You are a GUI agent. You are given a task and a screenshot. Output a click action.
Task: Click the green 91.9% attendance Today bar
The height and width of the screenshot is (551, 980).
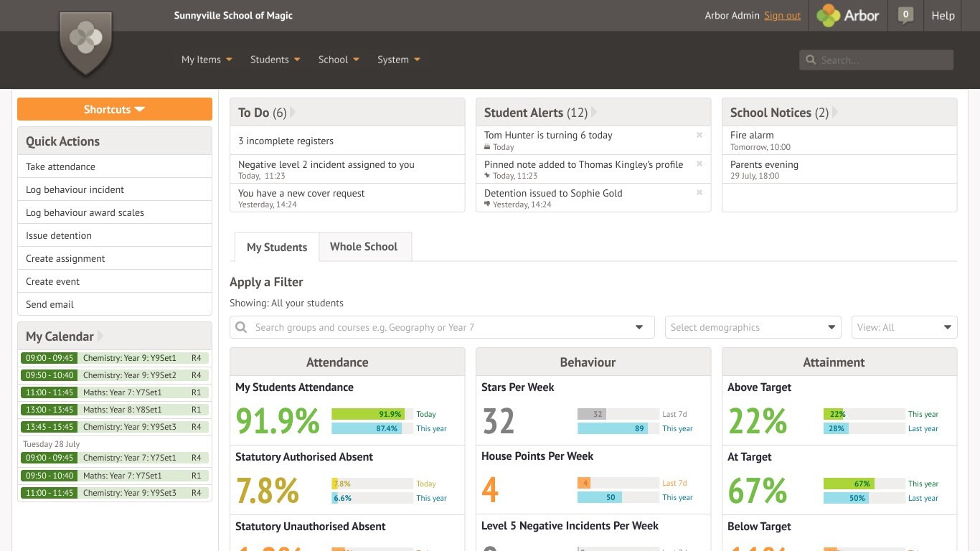coord(368,414)
